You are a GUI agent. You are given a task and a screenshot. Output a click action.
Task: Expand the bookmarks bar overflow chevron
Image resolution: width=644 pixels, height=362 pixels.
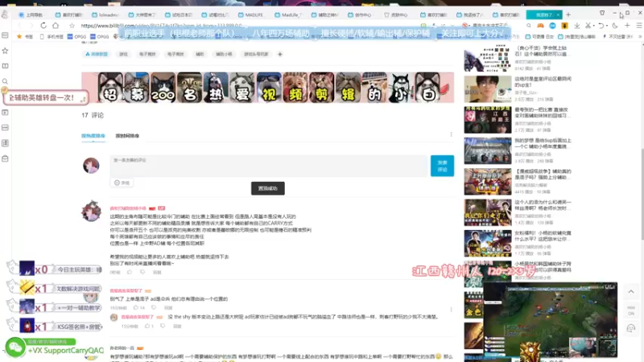point(640,36)
